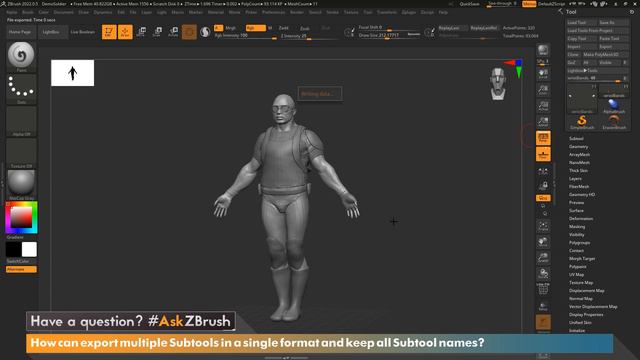Select the white main color swatch
The image size is (640, 360).
coord(29,249)
